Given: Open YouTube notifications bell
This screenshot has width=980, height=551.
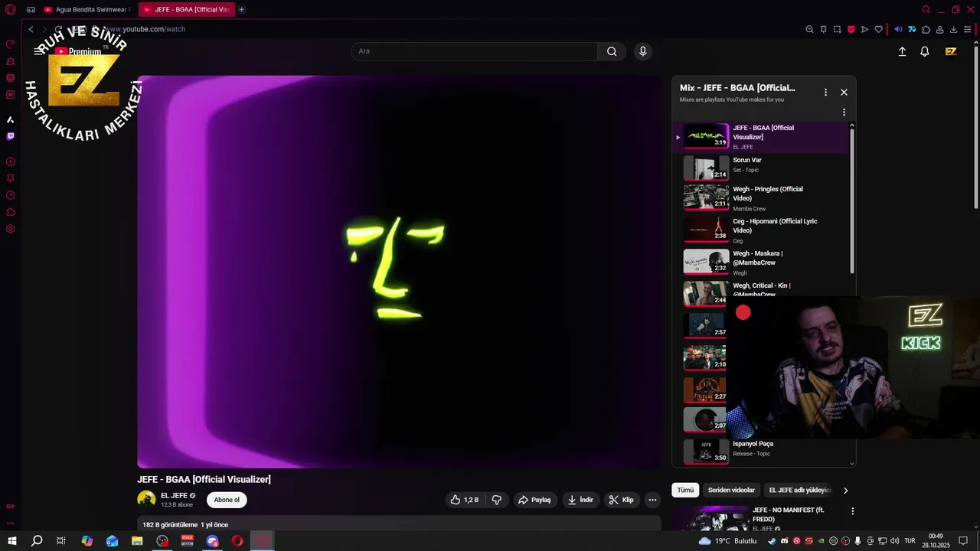Looking at the screenshot, I should tap(925, 51).
